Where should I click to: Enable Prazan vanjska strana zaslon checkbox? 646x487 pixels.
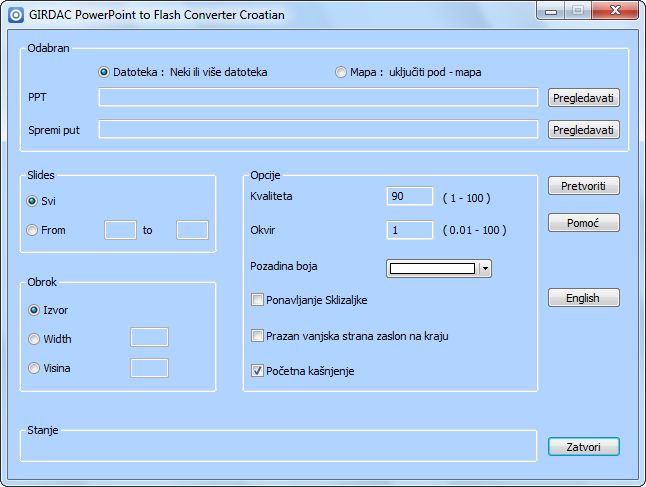tap(257, 336)
